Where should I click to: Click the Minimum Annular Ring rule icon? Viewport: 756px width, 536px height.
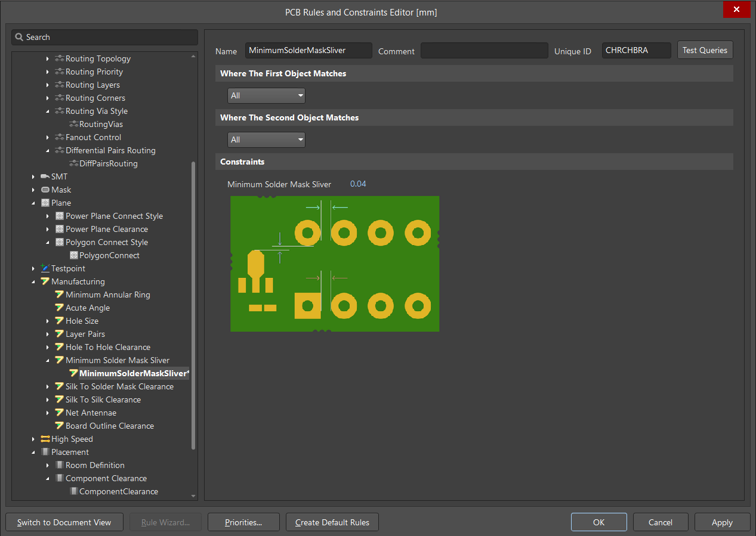click(58, 295)
